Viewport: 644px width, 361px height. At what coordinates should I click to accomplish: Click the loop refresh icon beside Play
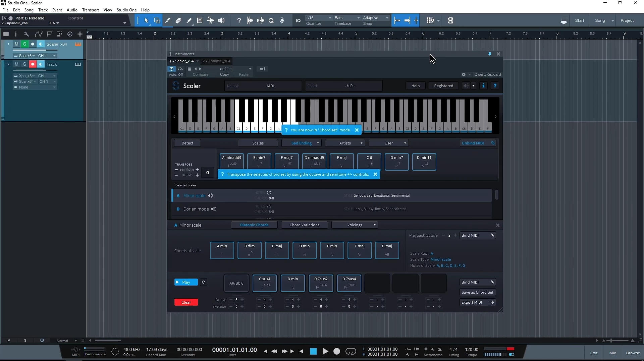203,282
